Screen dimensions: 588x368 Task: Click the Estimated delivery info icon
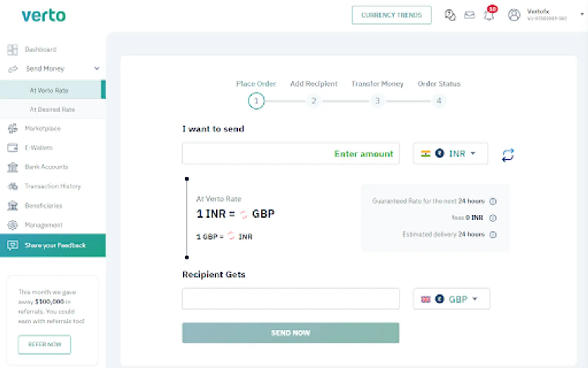[x=493, y=235]
